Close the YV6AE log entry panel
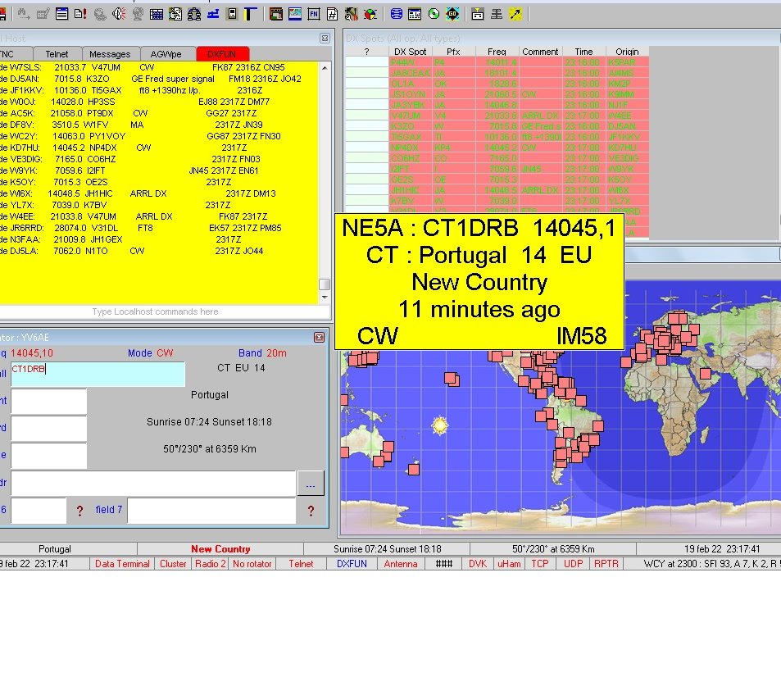 [320, 338]
